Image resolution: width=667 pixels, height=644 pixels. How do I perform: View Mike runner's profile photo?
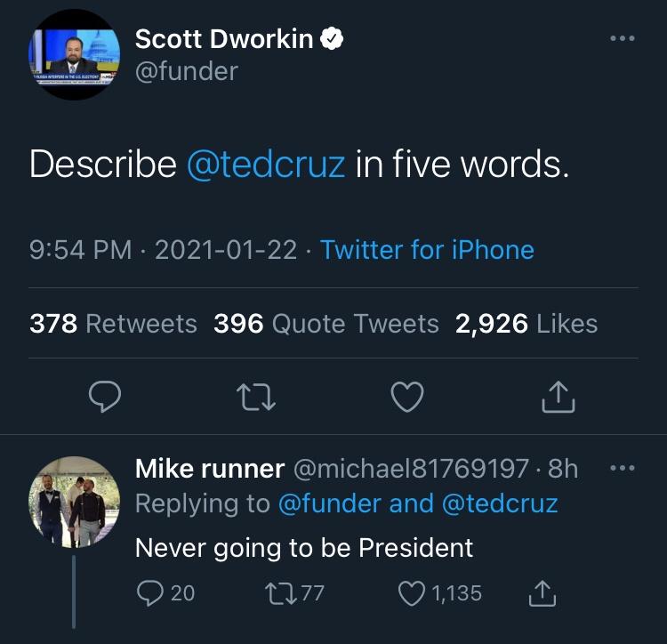point(74,502)
